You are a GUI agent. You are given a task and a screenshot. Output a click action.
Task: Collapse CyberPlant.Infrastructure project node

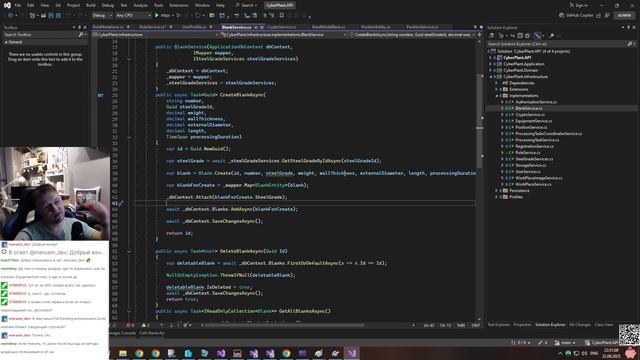pyautogui.click(x=490, y=77)
